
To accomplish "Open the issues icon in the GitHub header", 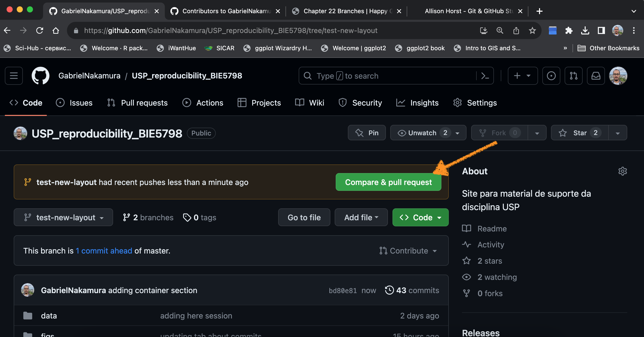I will (x=551, y=76).
